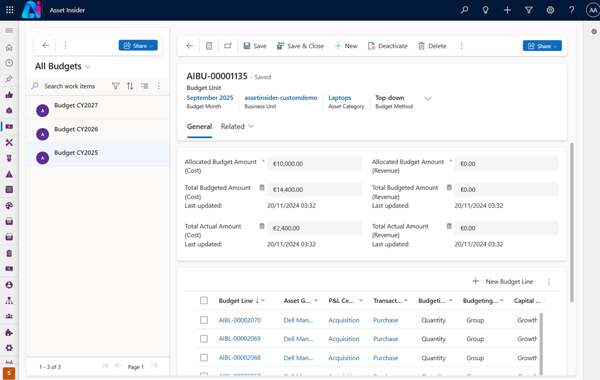The height and width of the screenshot is (380, 600).
Task: Open the user account avatar
Action: (x=592, y=10)
